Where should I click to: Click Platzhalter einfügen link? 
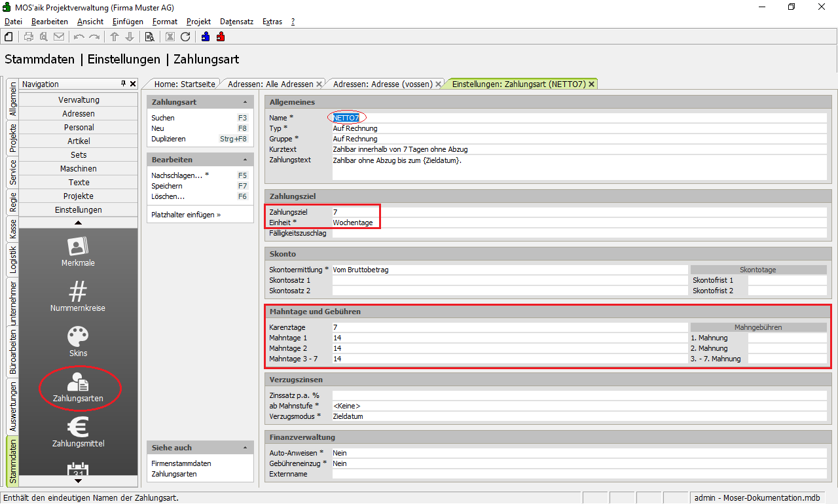(x=186, y=215)
